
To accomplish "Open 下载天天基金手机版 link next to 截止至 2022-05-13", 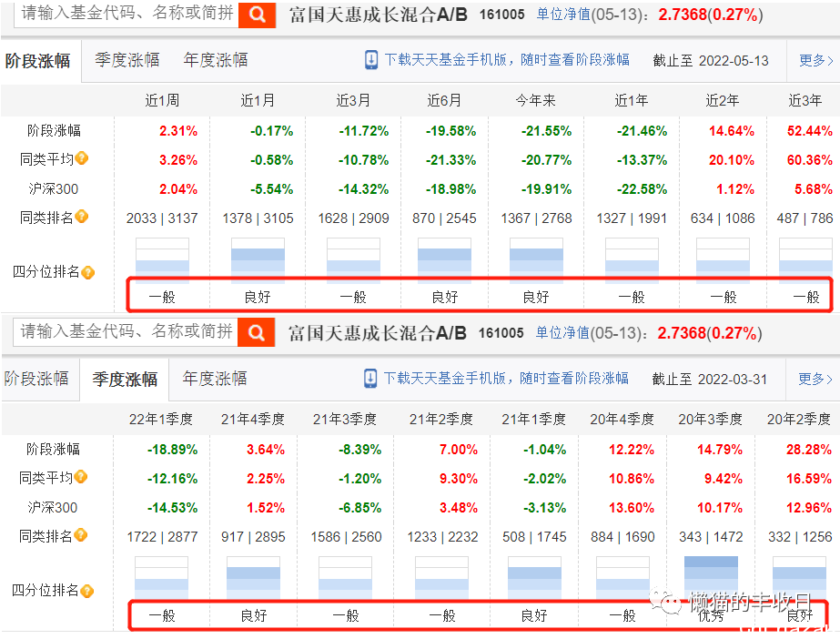I will pos(507,60).
